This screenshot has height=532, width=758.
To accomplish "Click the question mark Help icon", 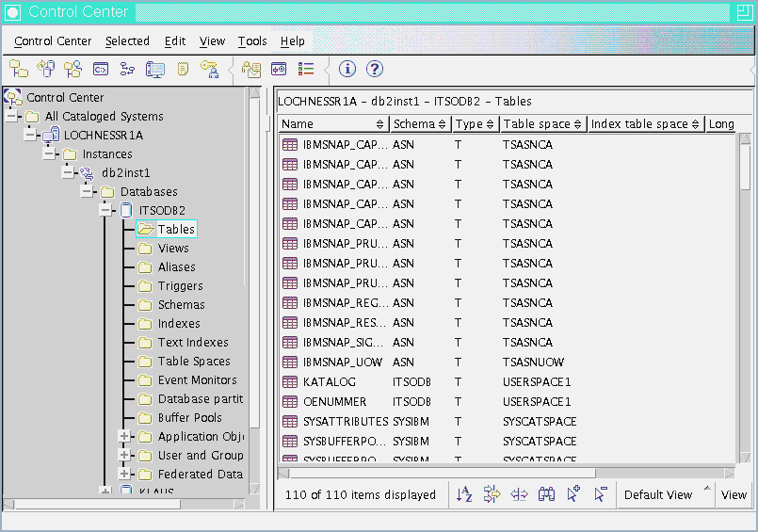I will [375, 69].
